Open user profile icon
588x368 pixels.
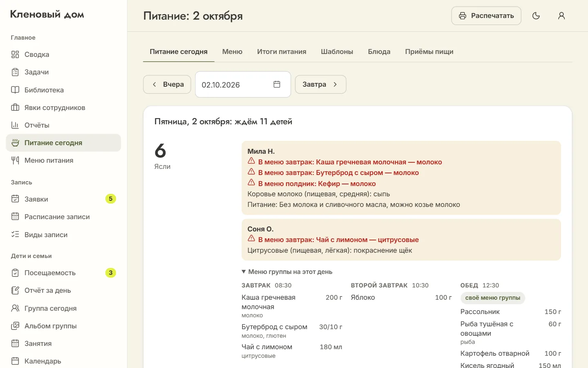(561, 16)
